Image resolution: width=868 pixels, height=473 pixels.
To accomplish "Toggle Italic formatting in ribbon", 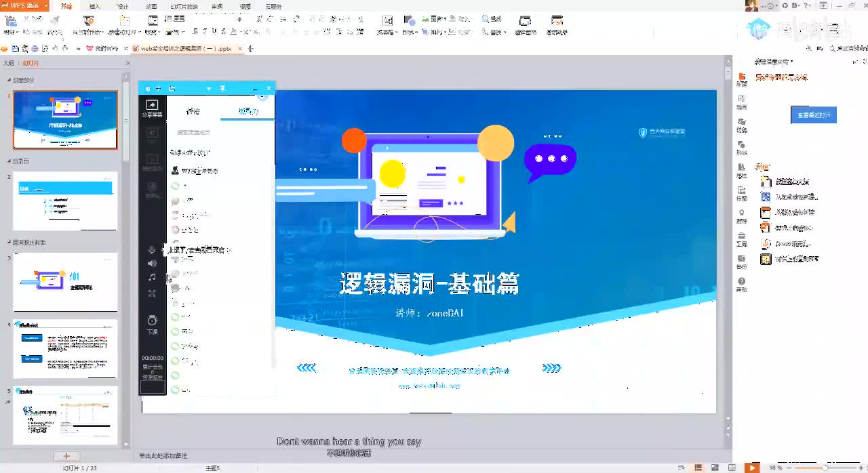I will 205,31.
